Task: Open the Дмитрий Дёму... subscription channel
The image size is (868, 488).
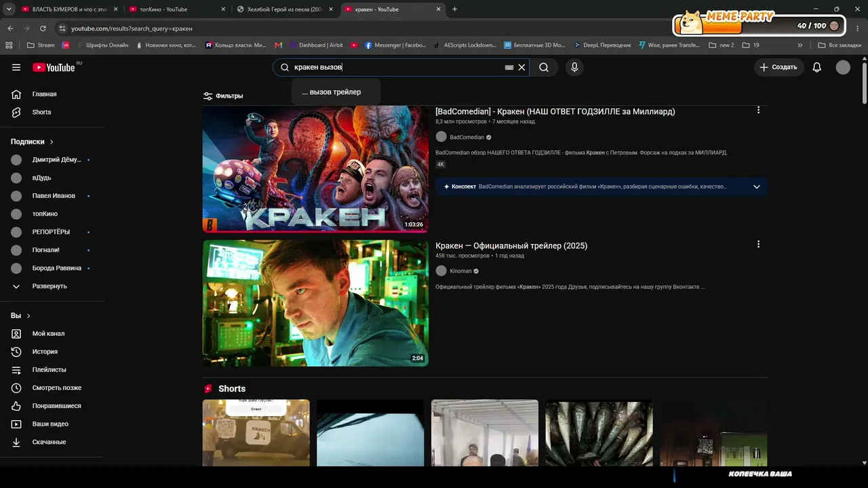Action: click(x=53, y=160)
